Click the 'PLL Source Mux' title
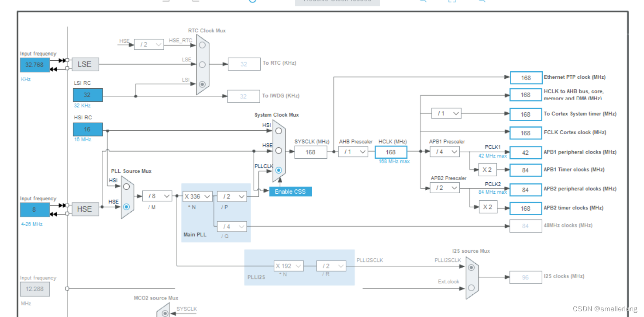Screen dimensions: 644x317 coord(131,171)
